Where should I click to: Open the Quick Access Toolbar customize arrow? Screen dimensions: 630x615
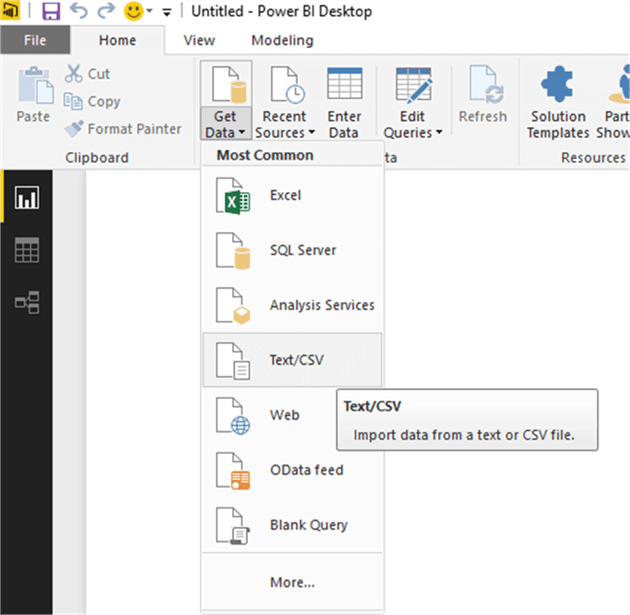(x=166, y=14)
